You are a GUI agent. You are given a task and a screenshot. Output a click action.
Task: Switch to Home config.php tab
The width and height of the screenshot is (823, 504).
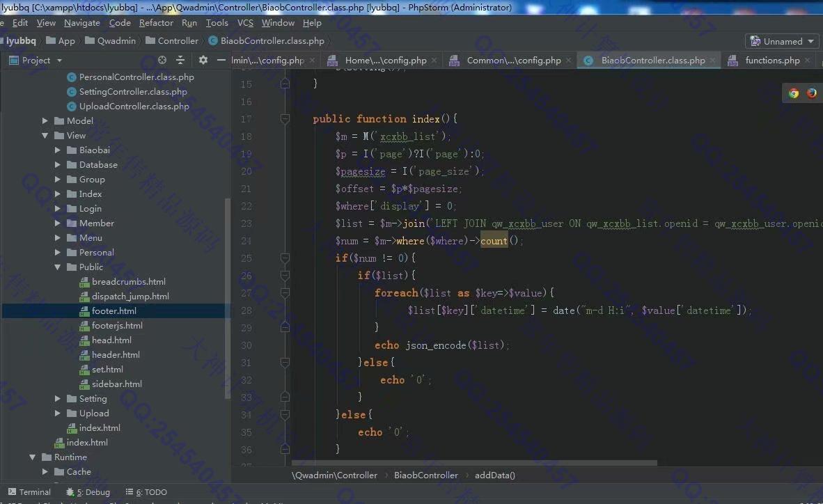point(382,61)
